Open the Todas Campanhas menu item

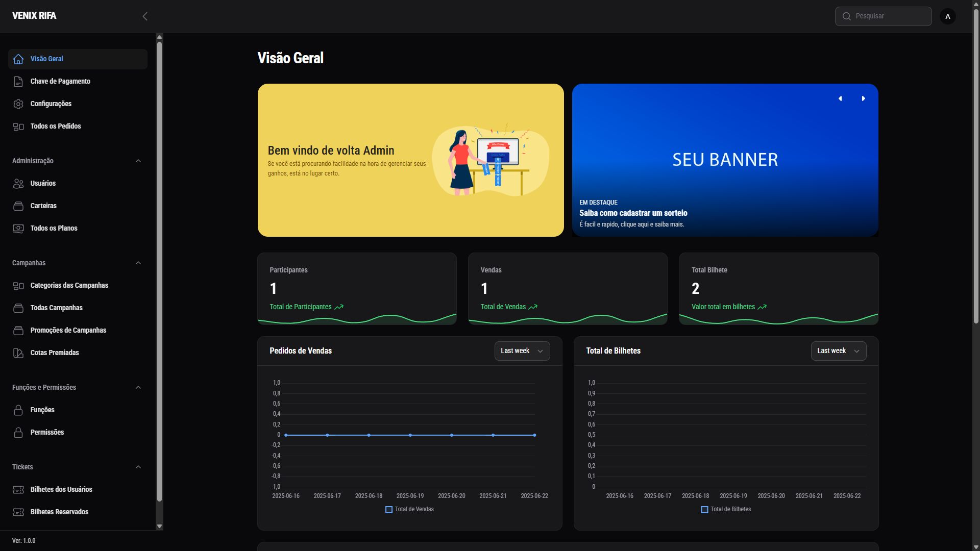coord(56,308)
